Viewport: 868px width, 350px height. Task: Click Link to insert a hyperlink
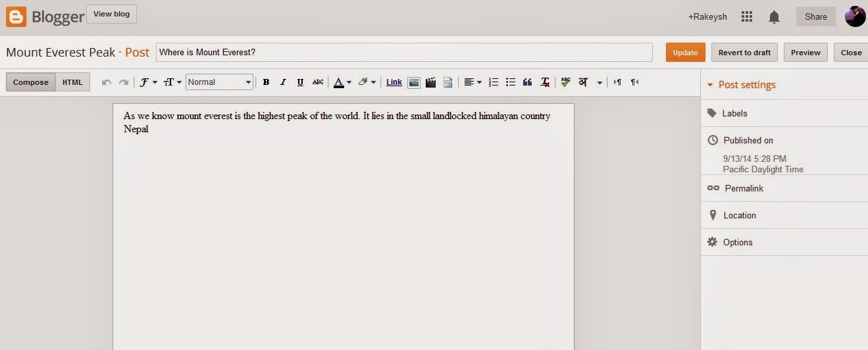[394, 82]
